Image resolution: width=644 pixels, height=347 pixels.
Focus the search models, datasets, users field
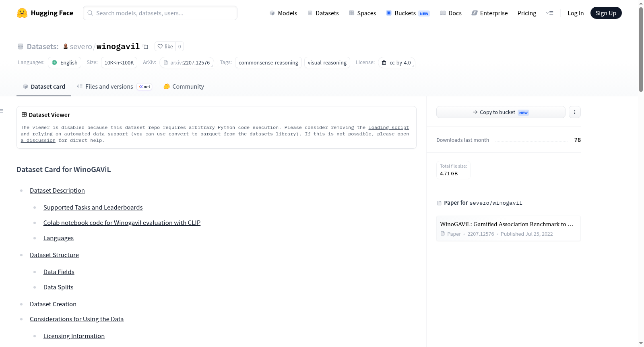tap(160, 13)
